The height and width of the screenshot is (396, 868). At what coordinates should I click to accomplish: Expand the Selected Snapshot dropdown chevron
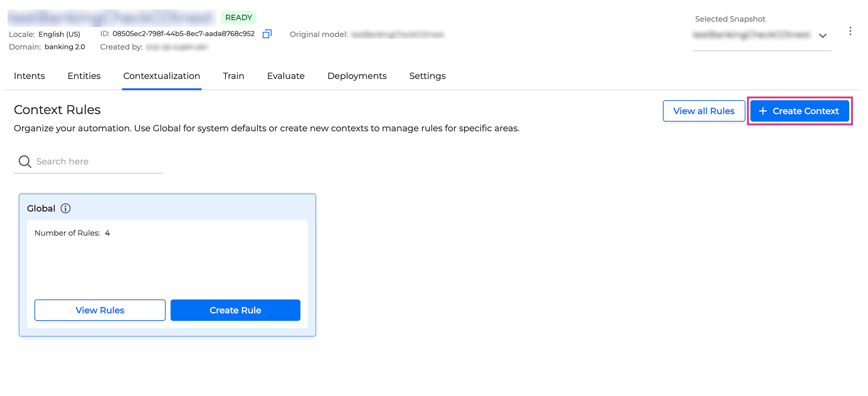[823, 36]
